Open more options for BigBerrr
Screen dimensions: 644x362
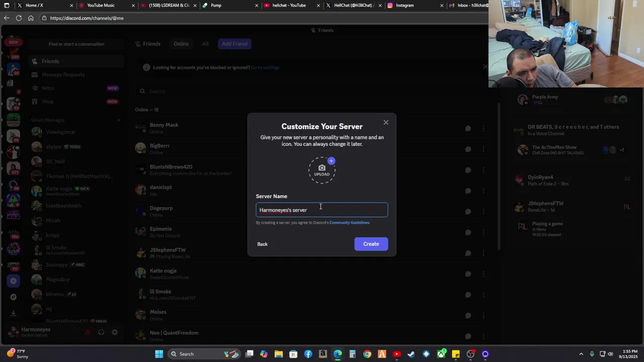click(484, 149)
